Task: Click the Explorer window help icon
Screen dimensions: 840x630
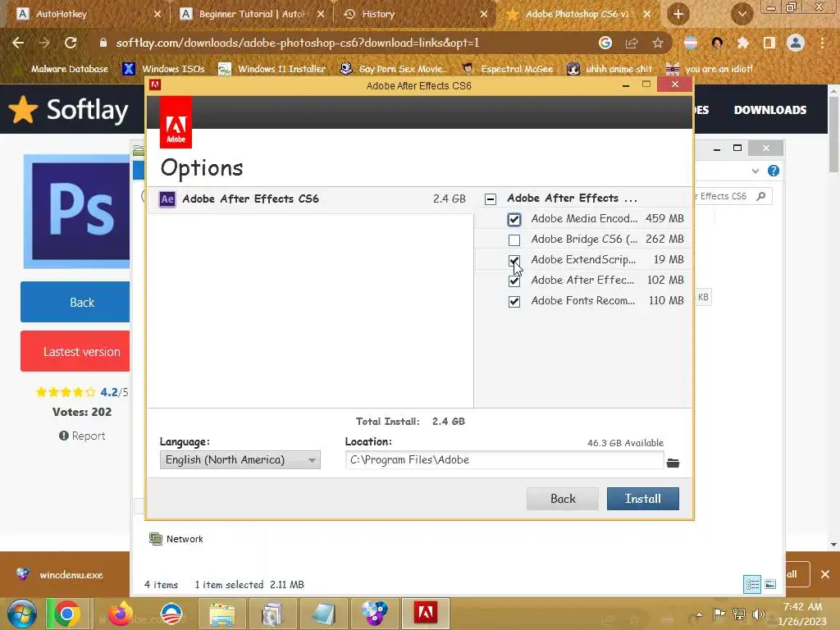Action: (x=773, y=171)
